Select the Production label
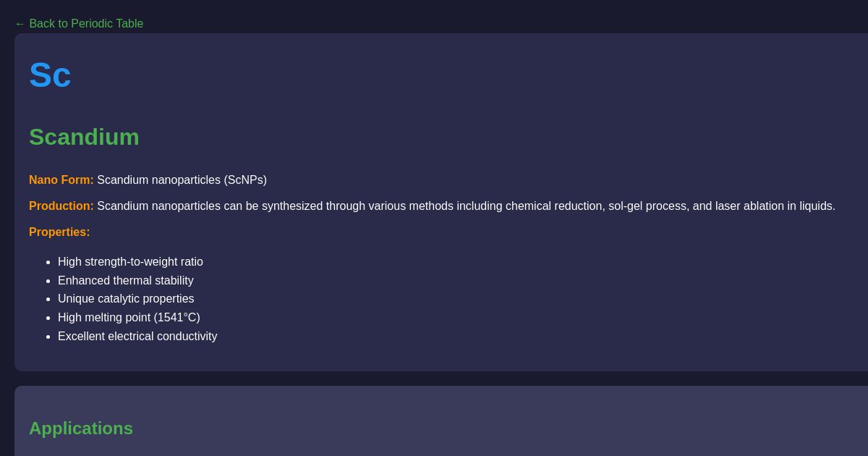Viewport: 868px width, 456px height. point(61,206)
